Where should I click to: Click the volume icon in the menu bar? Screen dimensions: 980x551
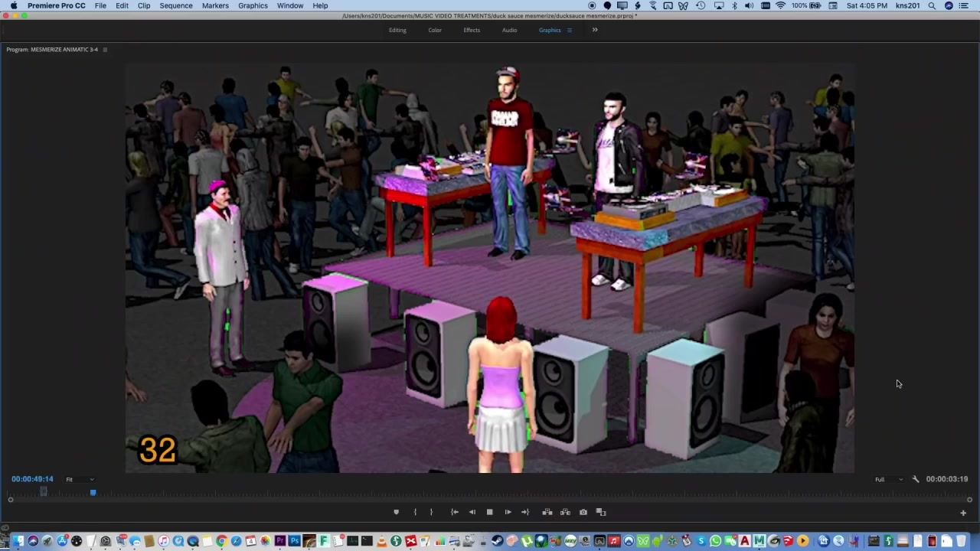click(x=749, y=5)
